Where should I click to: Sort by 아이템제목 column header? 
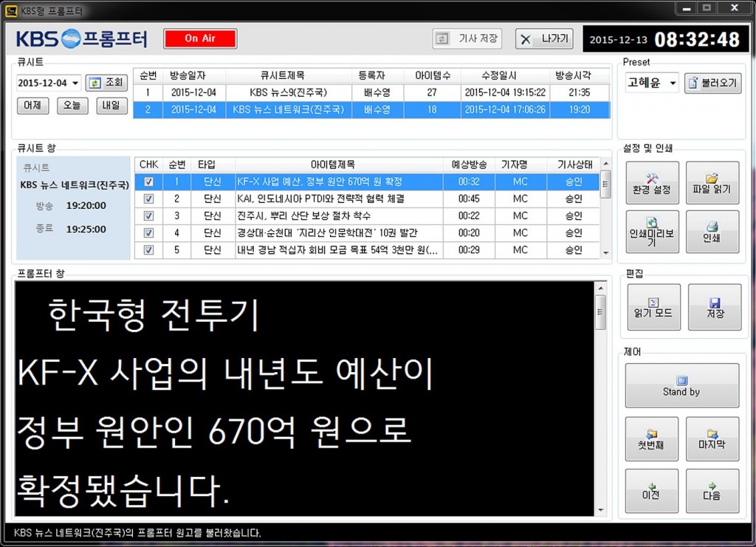pyautogui.click(x=339, y=165)
